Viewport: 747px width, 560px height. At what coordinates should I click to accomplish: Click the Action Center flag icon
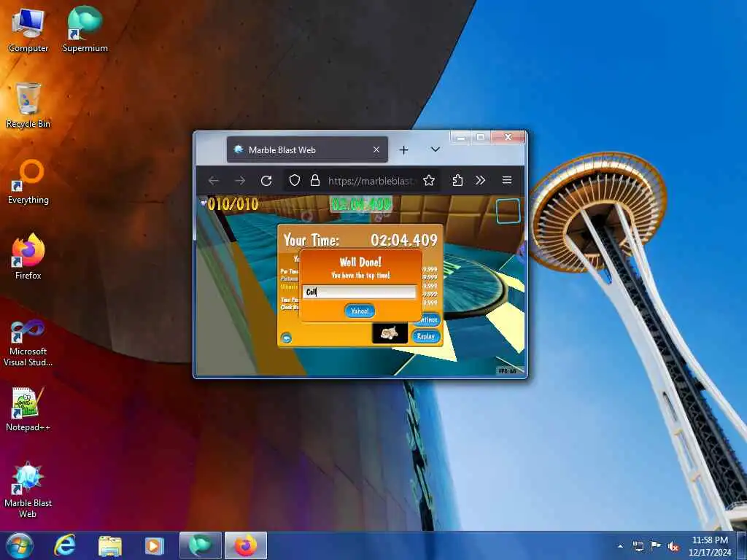point(656,546)
